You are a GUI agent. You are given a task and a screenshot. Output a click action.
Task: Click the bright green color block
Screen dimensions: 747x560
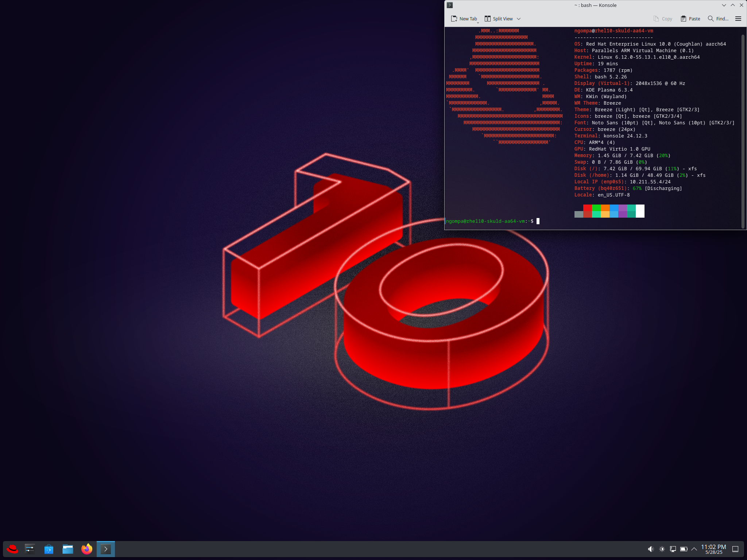coord(596,208)
